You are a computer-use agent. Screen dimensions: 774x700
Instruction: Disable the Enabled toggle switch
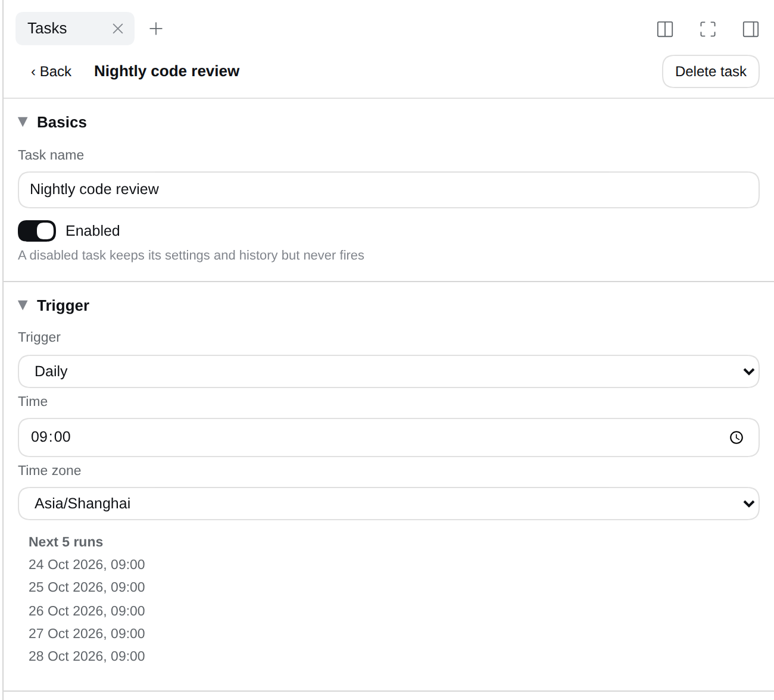pyautogui.click(x=37, y=231)
